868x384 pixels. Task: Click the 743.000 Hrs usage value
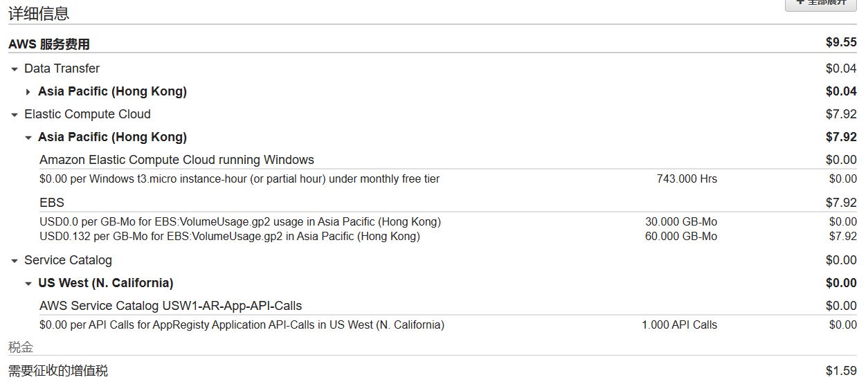(687, 179)
